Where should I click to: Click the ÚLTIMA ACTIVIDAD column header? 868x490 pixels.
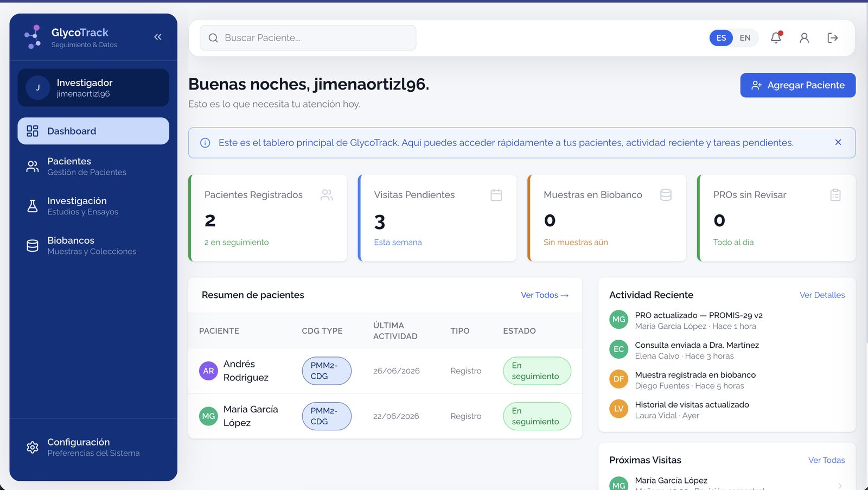pos(395,331)
